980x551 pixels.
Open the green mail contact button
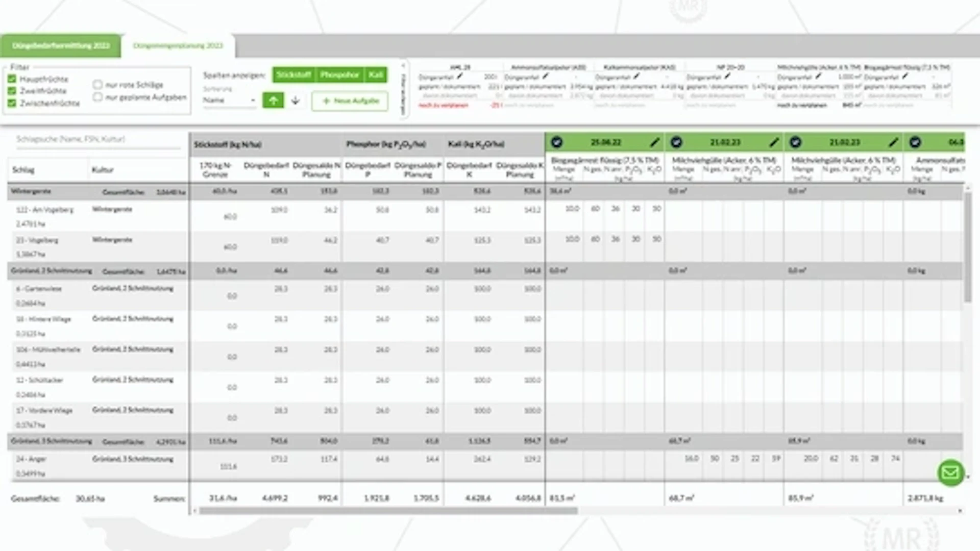coord(950,473)
